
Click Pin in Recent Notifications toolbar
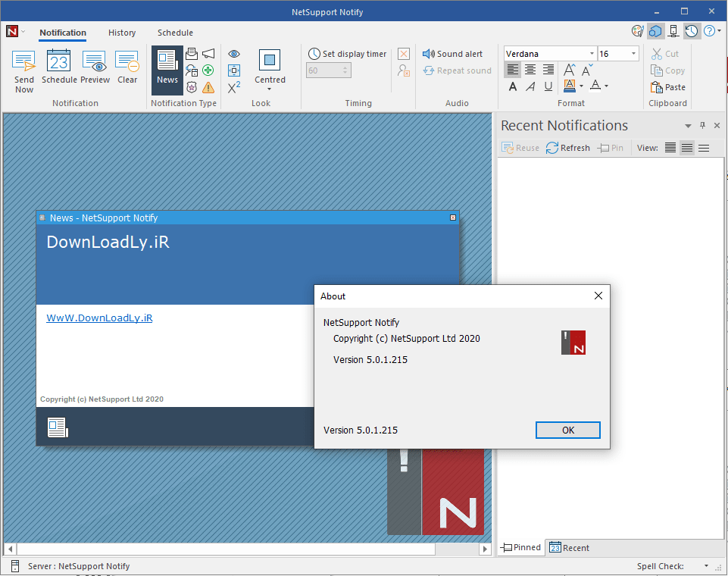pyautogui.click(x=611, y=148)
